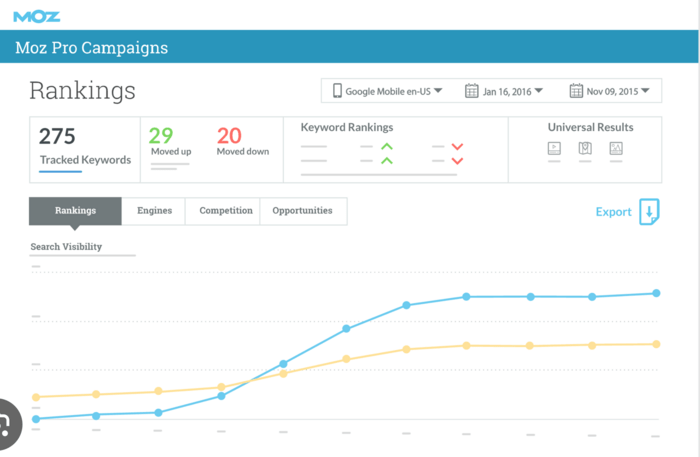This screenshot has width=700, height=457.
Task: Select the 275 Tracked Keywords card
Action: (x=85, y=150)
